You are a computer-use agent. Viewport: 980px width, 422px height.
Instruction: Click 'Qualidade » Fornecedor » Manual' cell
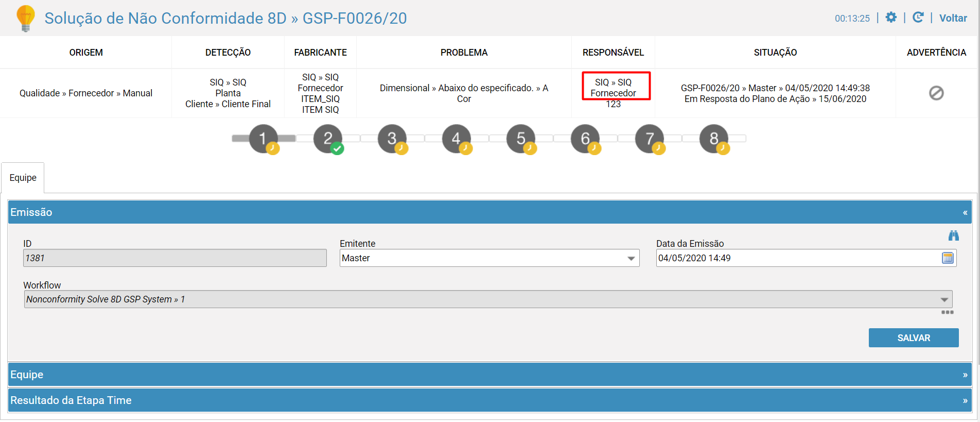pyautogui.click(x=86, y=93)
